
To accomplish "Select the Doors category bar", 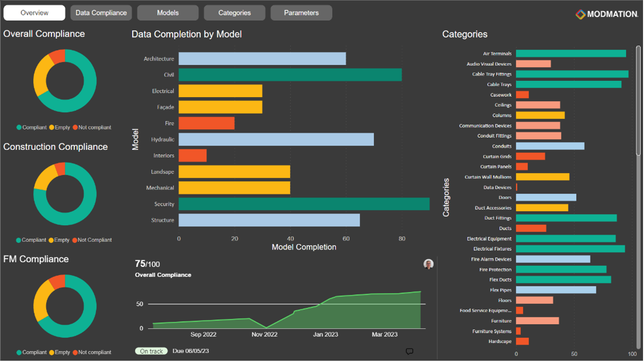I will point(546,198).
